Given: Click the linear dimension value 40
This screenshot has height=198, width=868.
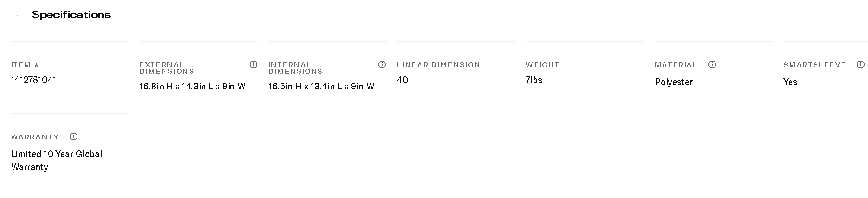Looking at the screenshot, I should [x=402, y=80].
